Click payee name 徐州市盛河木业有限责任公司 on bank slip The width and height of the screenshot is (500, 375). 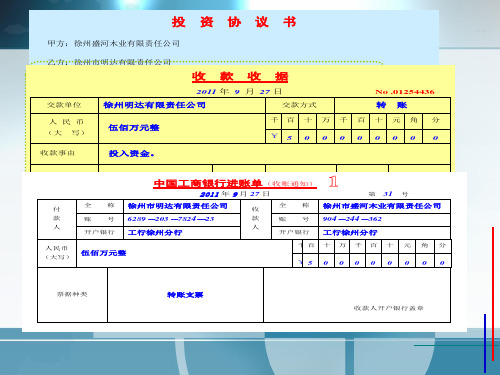coord(382,206)
